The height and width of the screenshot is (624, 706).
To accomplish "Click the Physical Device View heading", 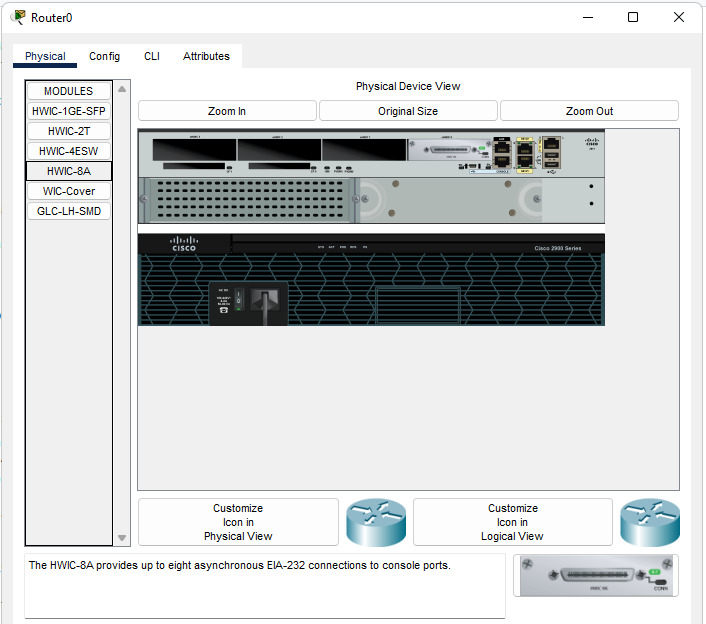I will (x=408, y=86).
